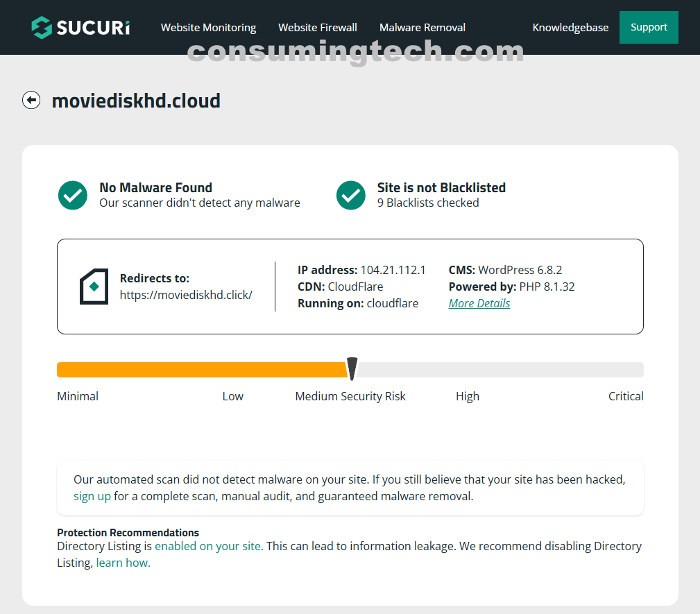Click the Sucuri logo
The height and width of the screenshot is (614, 700).
tap(80, 28)
